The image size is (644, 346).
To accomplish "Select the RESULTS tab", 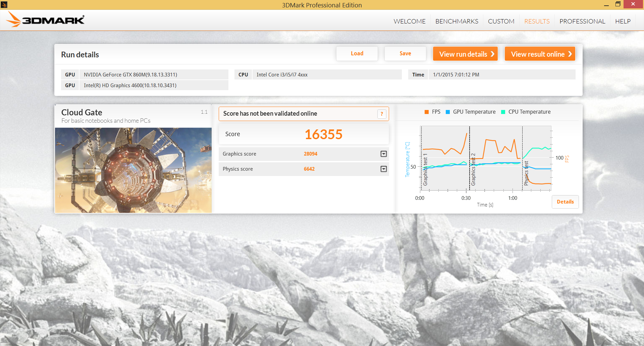I will 537,21.
